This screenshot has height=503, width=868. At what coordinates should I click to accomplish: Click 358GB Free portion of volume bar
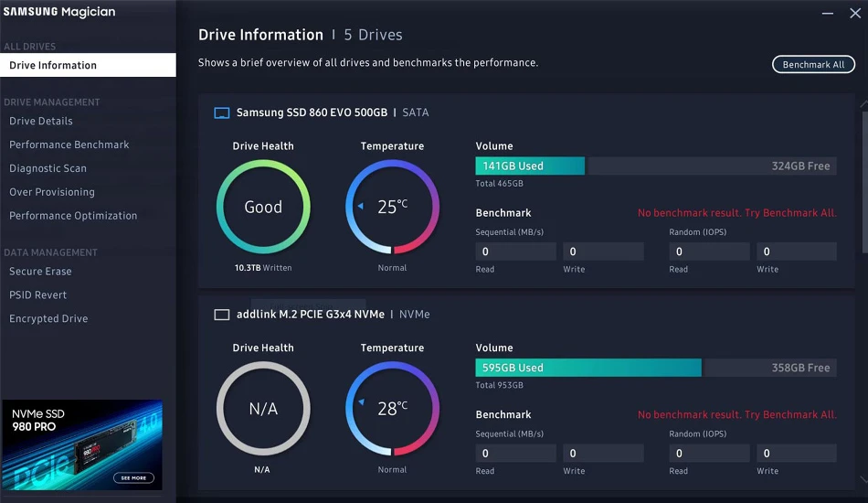770,368
